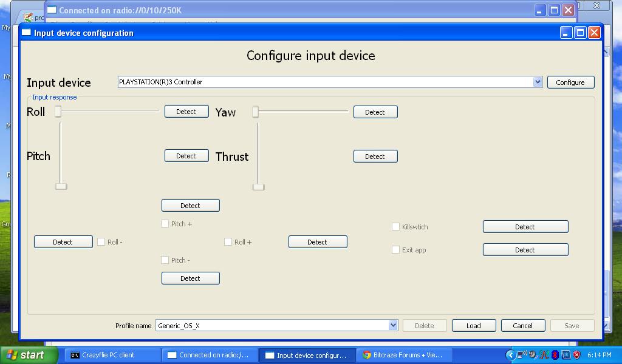The image size is (622, 364).
Task: Expand hidden system tray icons arrow
Action: click(510, 355)
